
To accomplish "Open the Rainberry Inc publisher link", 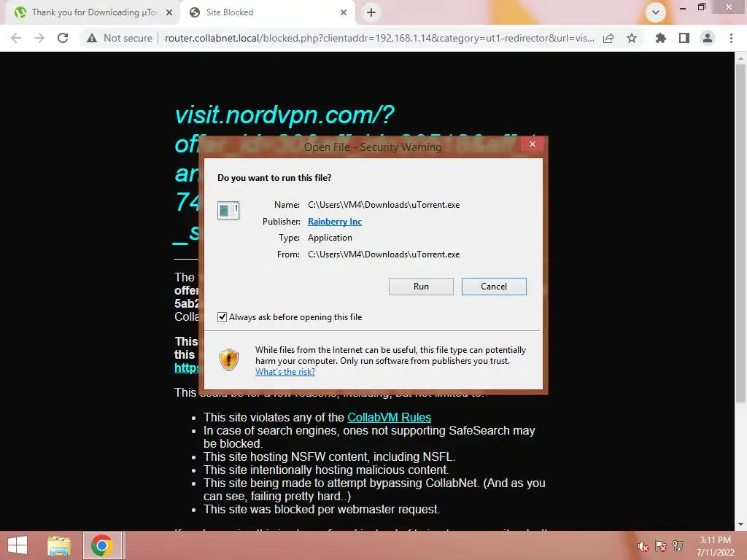I will (334, 222).
